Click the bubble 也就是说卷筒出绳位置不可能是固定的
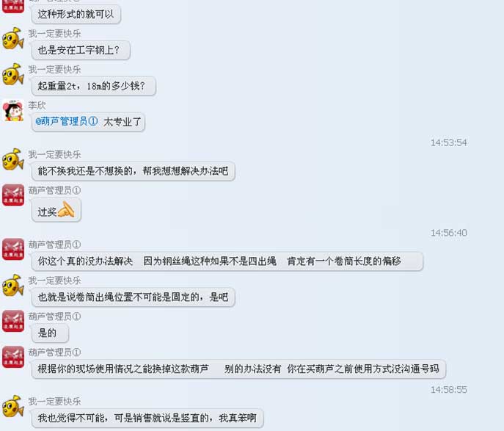The width and height of the screenshot is (504, 431). [x=133, y=297]
